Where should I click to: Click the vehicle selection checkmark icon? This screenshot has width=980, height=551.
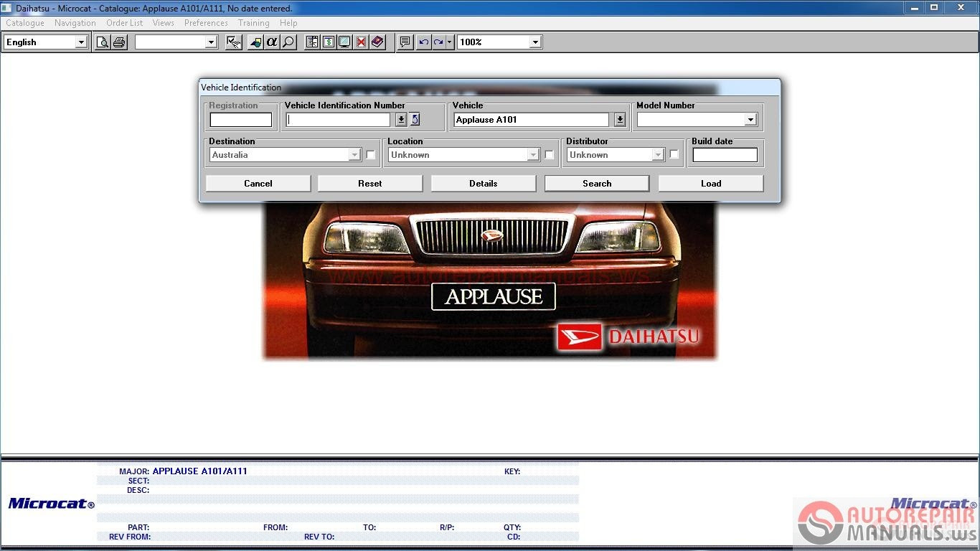234,42
